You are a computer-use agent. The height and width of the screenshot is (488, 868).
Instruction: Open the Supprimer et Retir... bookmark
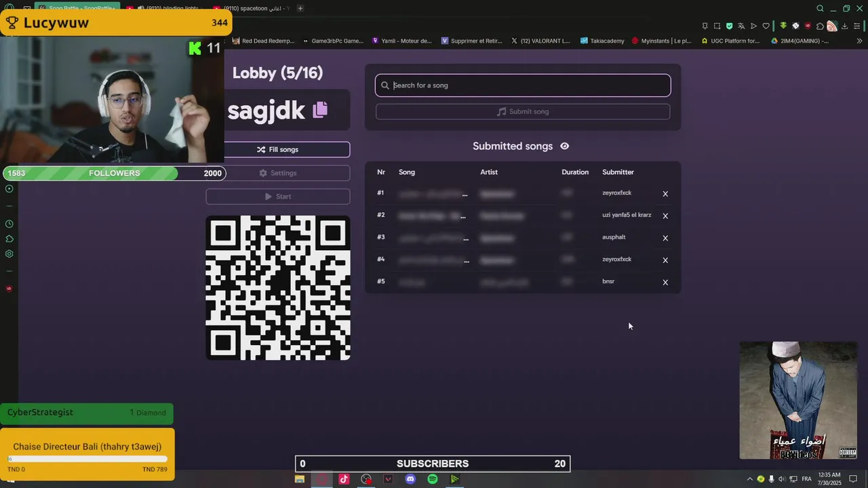(471, 41)
